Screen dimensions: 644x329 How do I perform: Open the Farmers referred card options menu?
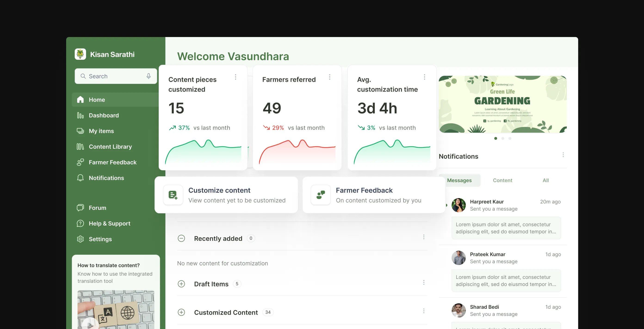pyautogui.click(x=330, y=77)
